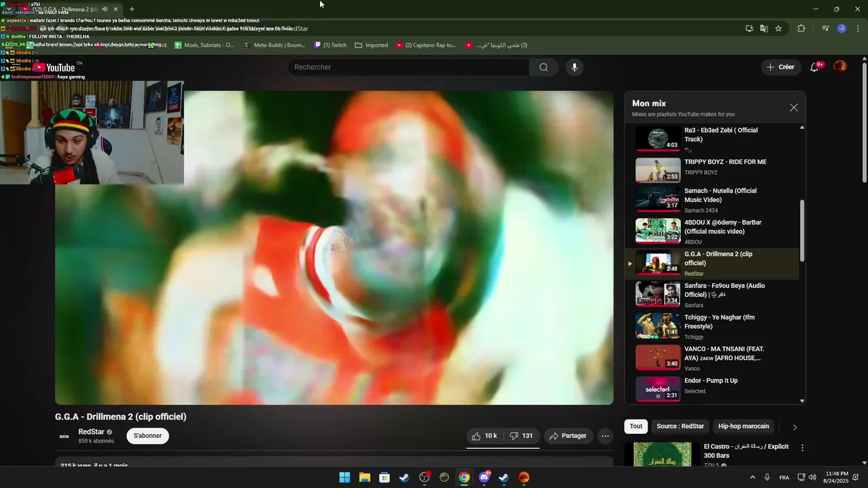This screenshot has height=488, width=868.
Task: Play VANCO - MA TNSANI thumbnail
Action: click(x=658, y=357)
